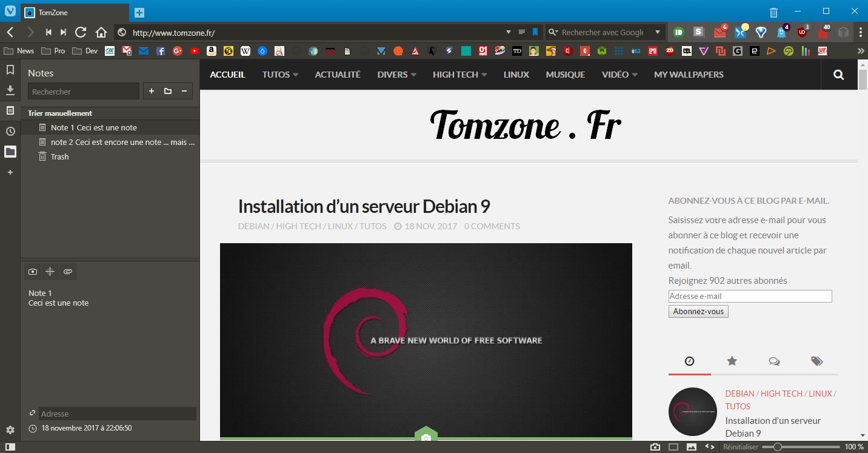Open the Dev bookmarks folder

point(85,51)
